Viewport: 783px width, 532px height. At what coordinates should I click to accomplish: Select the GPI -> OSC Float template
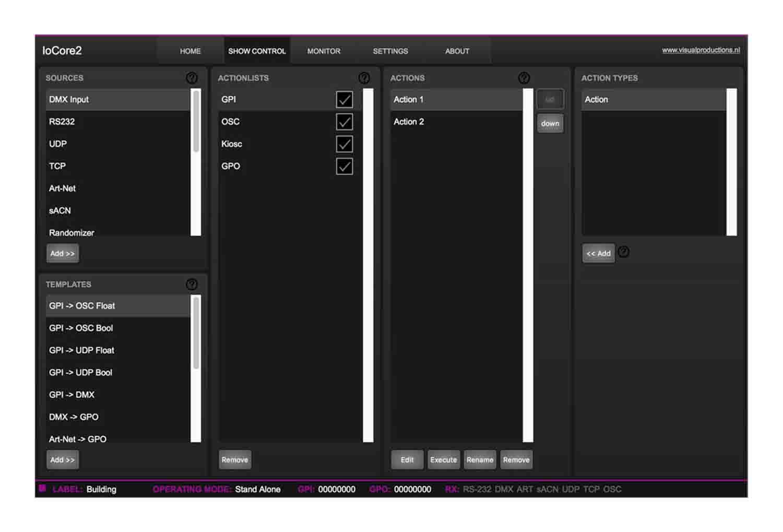click(x=118, y=306)
